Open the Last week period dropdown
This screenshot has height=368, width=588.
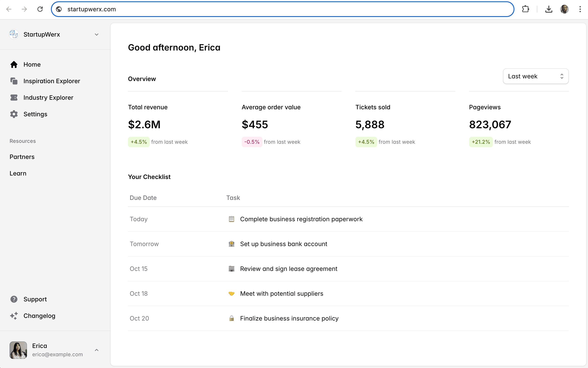click(x=536, y=76)
